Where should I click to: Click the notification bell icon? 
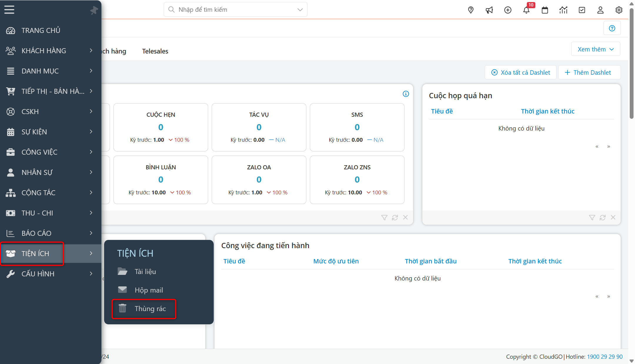[526, 10]
